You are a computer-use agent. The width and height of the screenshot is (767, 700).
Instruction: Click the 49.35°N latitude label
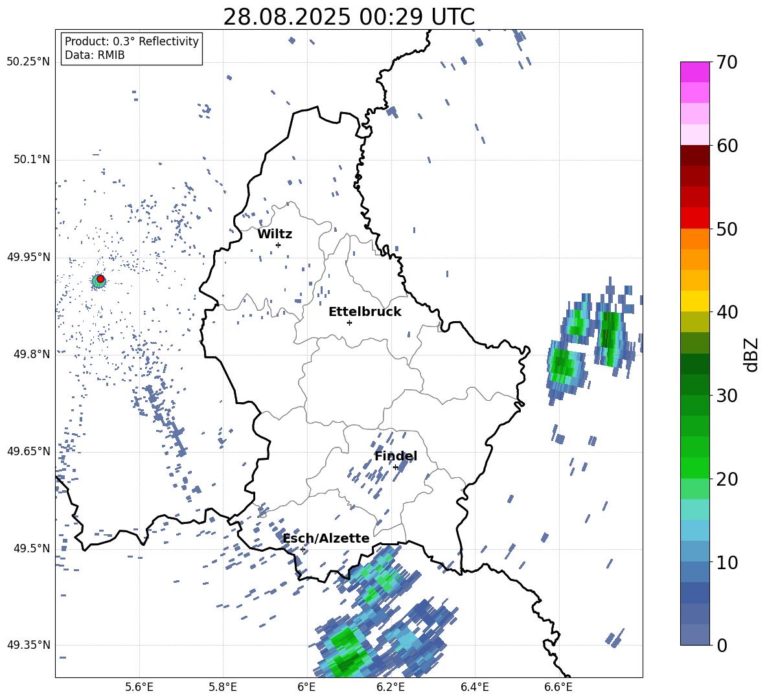tap(29, 645)
